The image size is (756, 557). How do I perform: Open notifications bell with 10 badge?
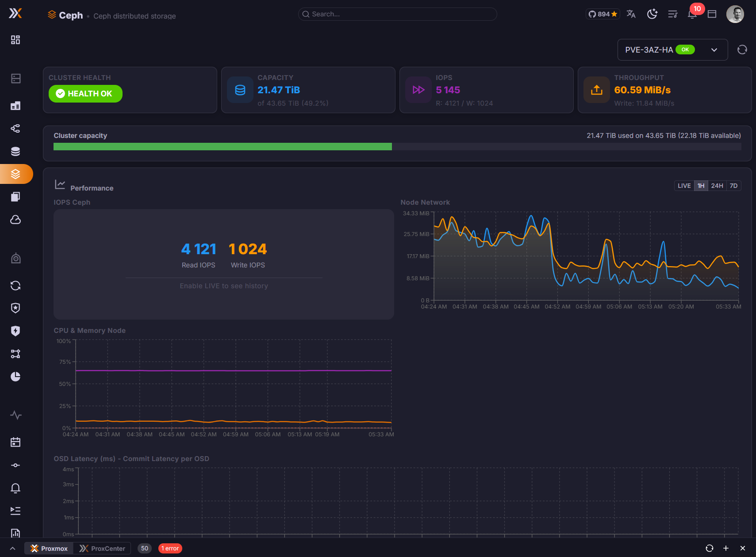693,13
